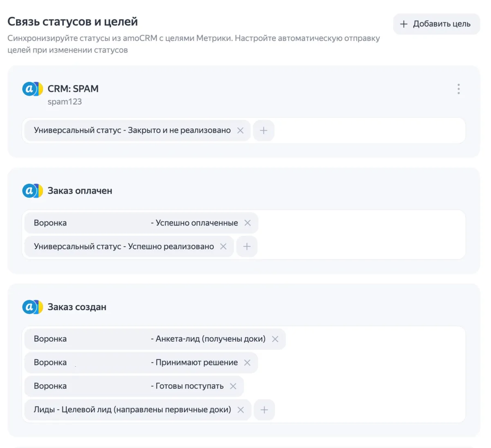This screenshot has height=448, width=491.
Task: Select the CRM: SPAM goal title
Action: point(73,89)
